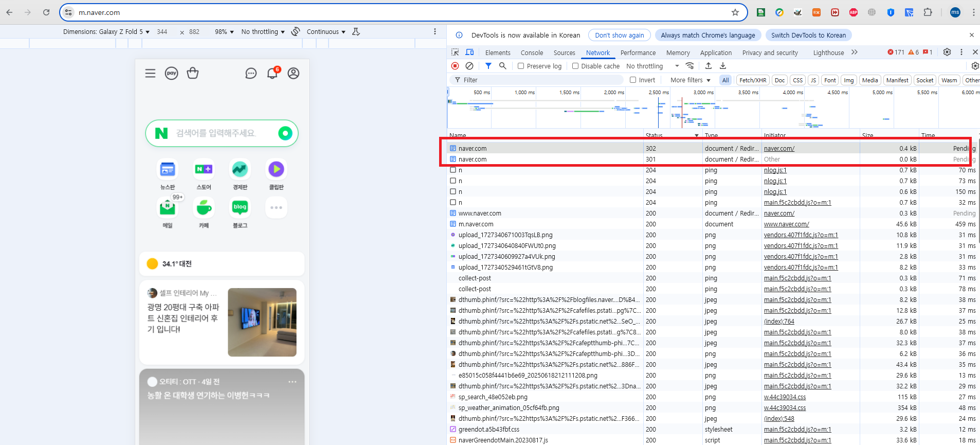
Task: Toggle the JS type filter
Action: pyautogui.click(x=813, y=80)
